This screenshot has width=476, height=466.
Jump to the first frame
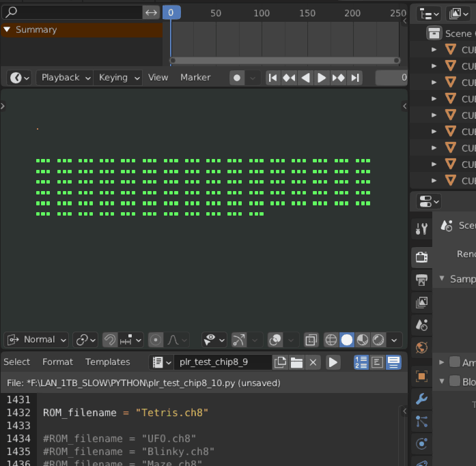coord(273,78)
